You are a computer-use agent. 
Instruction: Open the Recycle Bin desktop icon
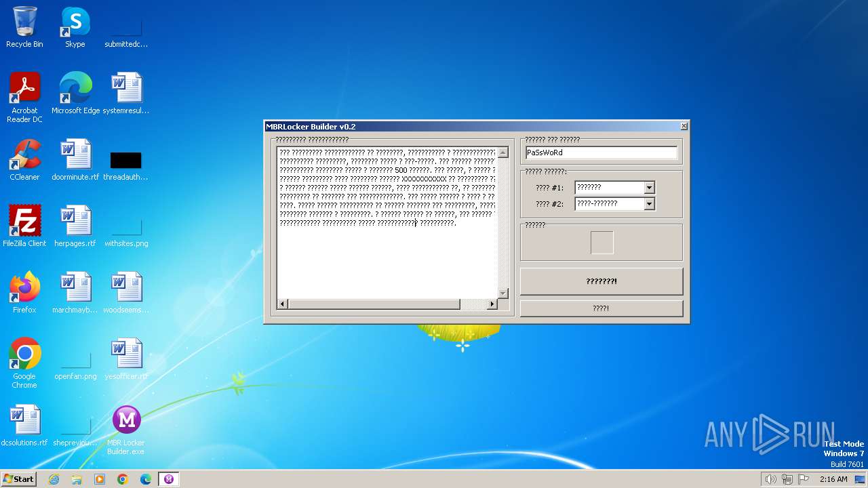click(x=24, y=27)
